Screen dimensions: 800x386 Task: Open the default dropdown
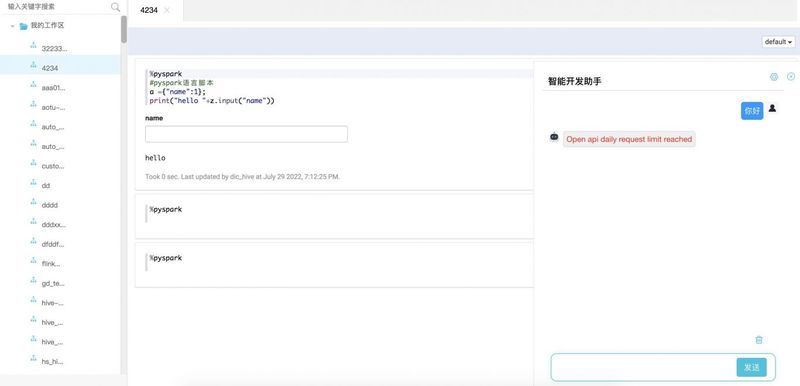coord(779,42)
